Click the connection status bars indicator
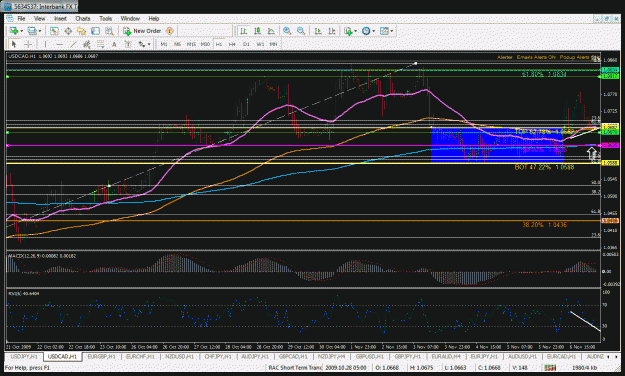Image resolution: width=625 pixels, height=376 pixels. (550, 368)
